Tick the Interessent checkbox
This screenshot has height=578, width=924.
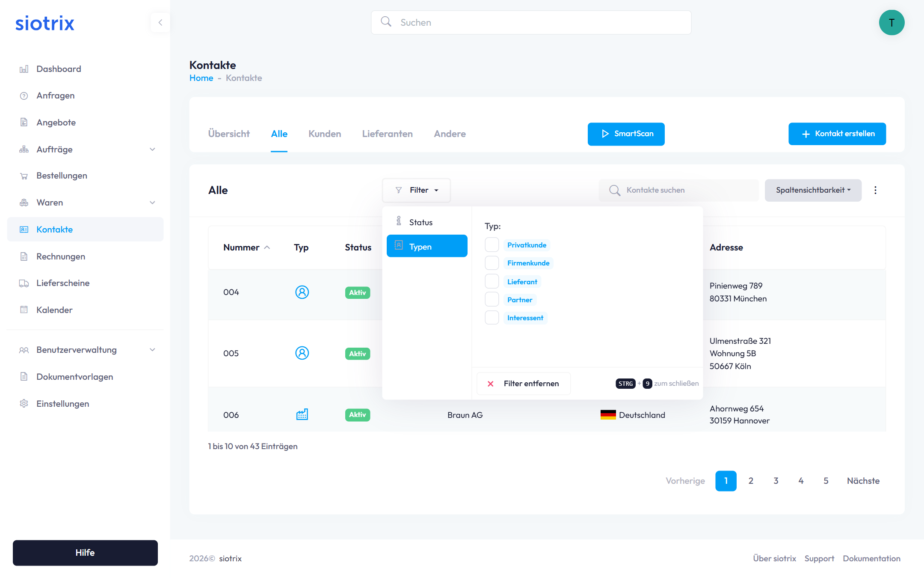492,318
